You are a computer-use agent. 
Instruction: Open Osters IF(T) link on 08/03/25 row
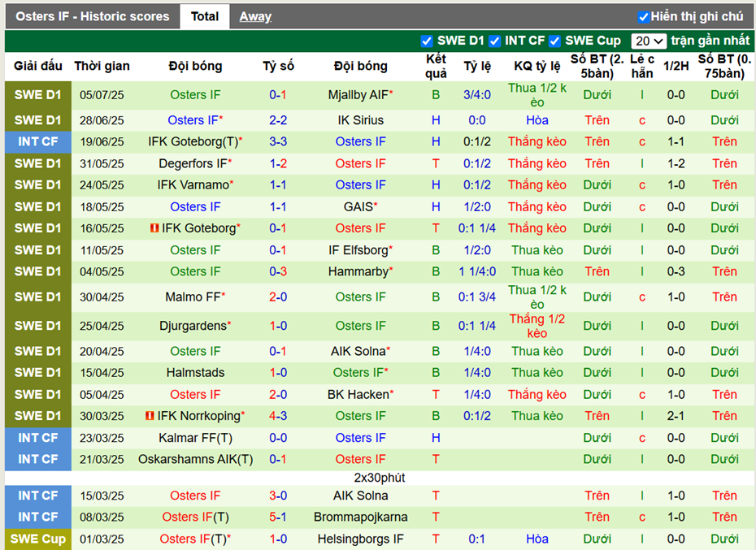pos(195,517)
